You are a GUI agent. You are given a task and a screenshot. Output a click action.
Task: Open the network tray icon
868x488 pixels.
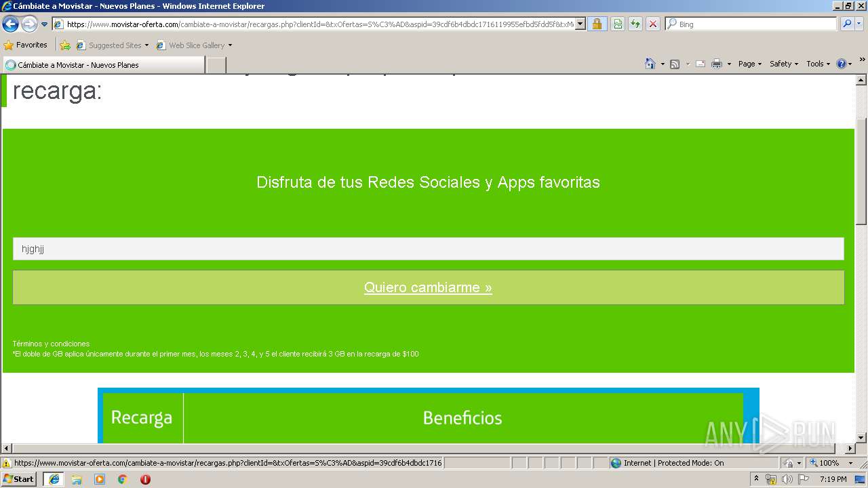pos(771,479)
